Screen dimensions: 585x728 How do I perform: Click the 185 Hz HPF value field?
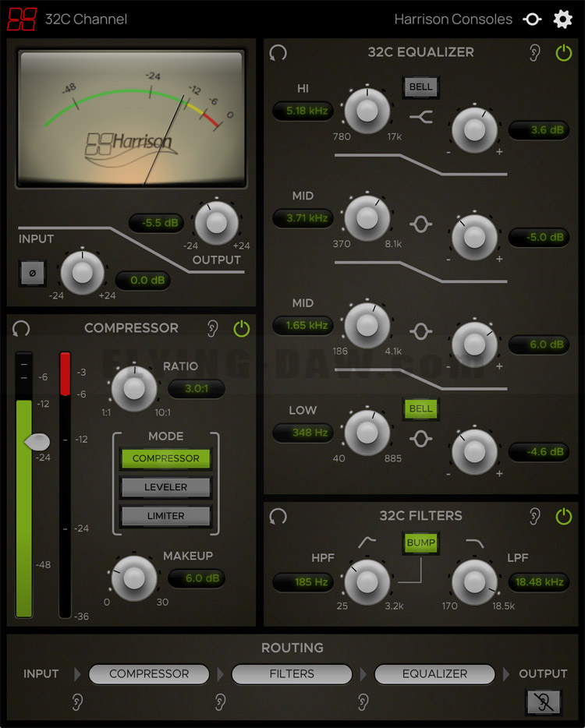tap(303, 581)
